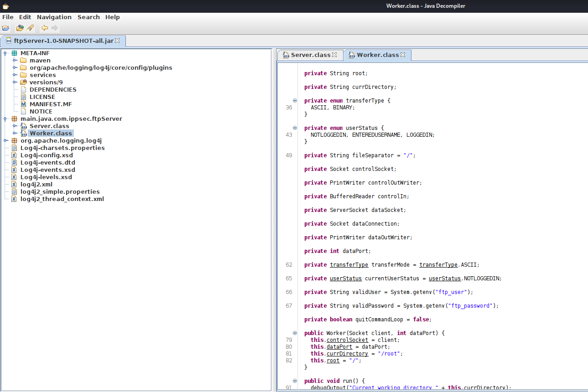Click the DEPENDENCIES file icon
Image resolution: width=588 pixels, height=392 pixels.
(x=23, y=89)
